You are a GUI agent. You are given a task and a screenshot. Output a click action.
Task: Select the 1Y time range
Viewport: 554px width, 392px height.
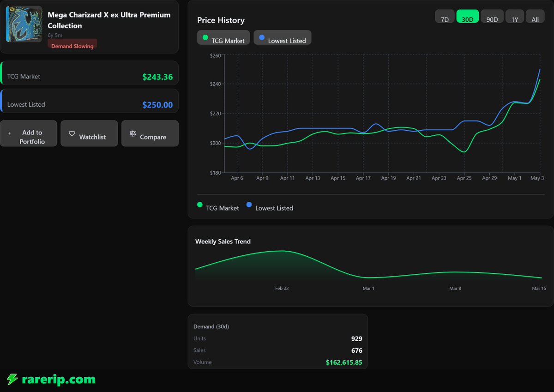pos(514,17)
